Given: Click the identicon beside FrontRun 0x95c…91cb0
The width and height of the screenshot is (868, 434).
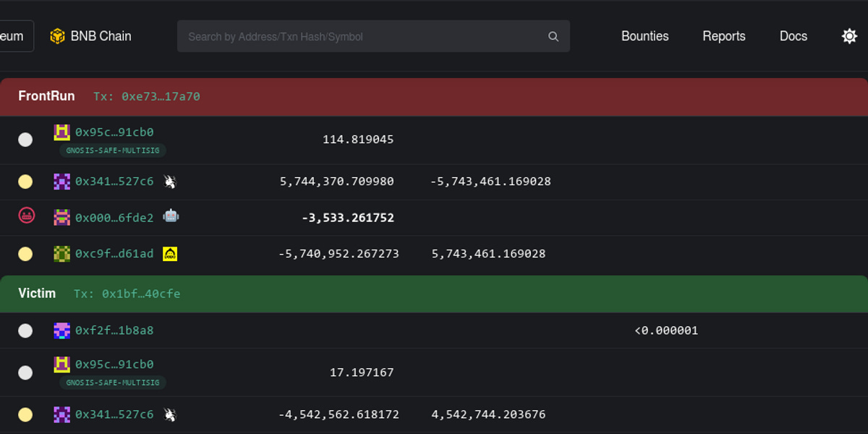Looking at the screenshot, I should click(x=62, y=132).
